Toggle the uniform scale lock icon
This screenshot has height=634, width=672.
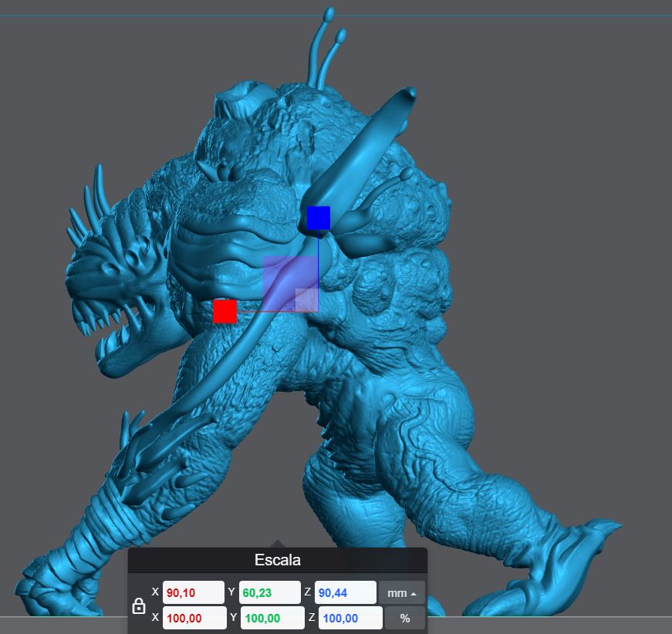click(x=139, y=606)
